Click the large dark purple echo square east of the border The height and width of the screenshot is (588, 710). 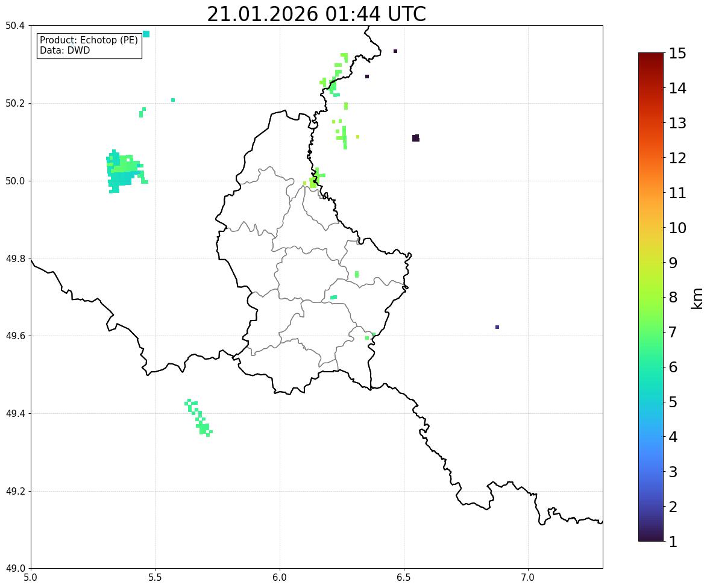(x=416, y=138)
